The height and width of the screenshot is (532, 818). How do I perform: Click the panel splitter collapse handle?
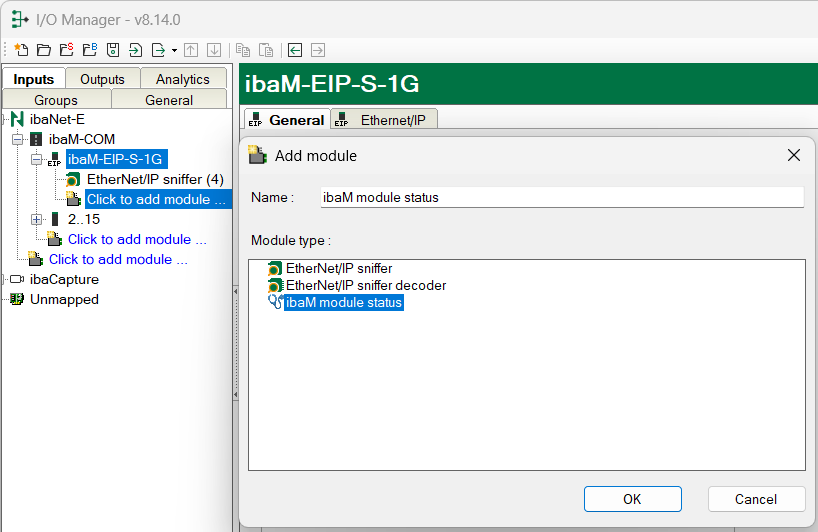pyautogui.click(x=236, y=343)
